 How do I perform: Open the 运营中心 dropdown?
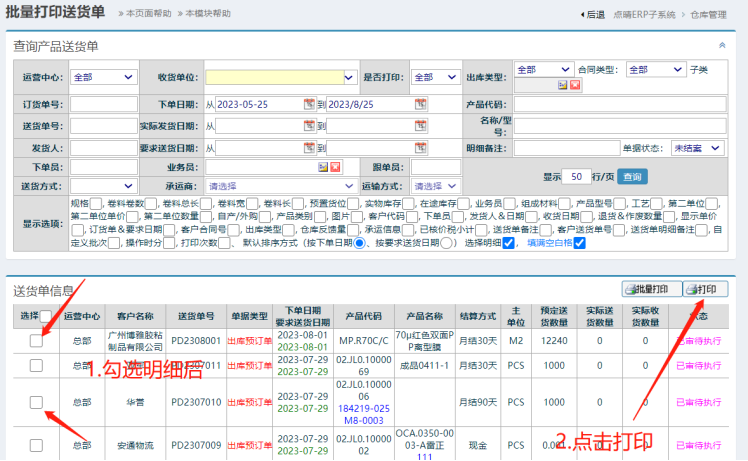[103, 77]
